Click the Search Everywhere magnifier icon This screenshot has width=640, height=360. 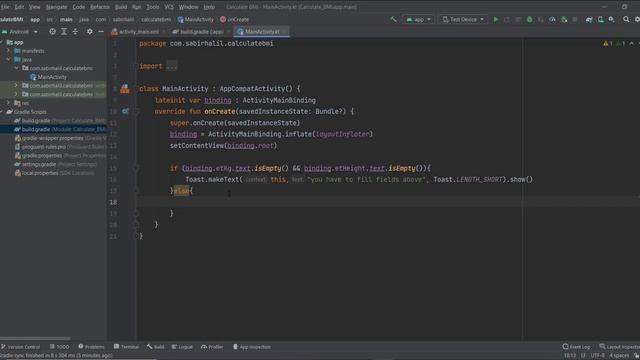pyautogui.click(x=626, y=19)
